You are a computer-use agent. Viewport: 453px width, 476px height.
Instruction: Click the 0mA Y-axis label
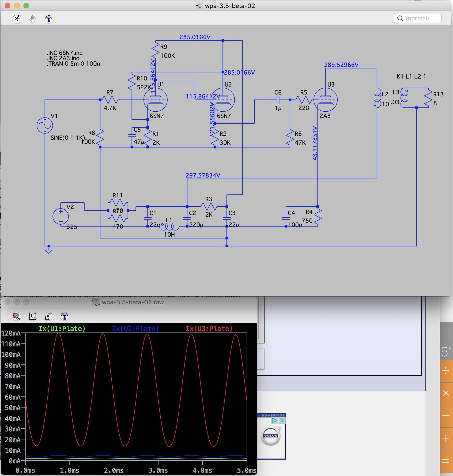(15, 461)
